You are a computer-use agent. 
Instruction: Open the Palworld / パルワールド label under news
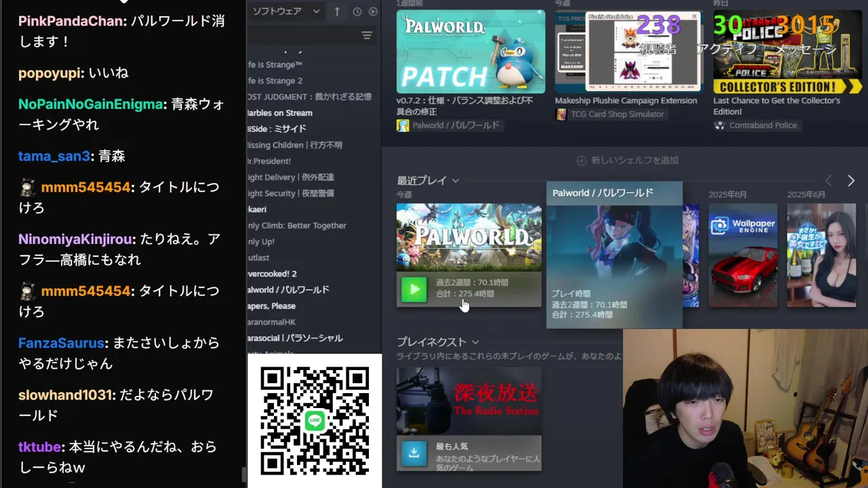(x=456, y=125)
